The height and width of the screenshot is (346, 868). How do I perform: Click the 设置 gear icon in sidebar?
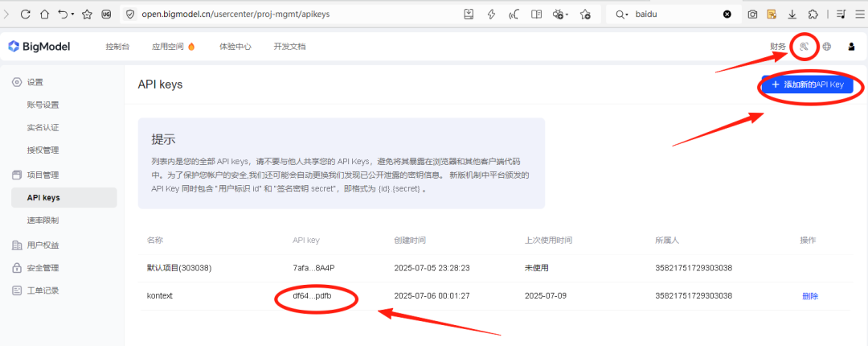17,82
